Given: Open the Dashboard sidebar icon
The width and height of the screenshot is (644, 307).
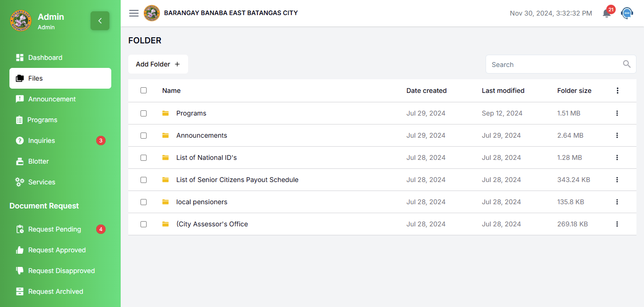Looking at the screenshot, I should (x=19, y=57).
